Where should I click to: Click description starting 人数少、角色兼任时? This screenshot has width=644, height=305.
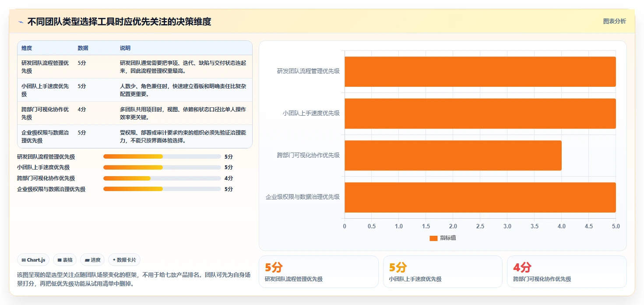click(183, 90)
